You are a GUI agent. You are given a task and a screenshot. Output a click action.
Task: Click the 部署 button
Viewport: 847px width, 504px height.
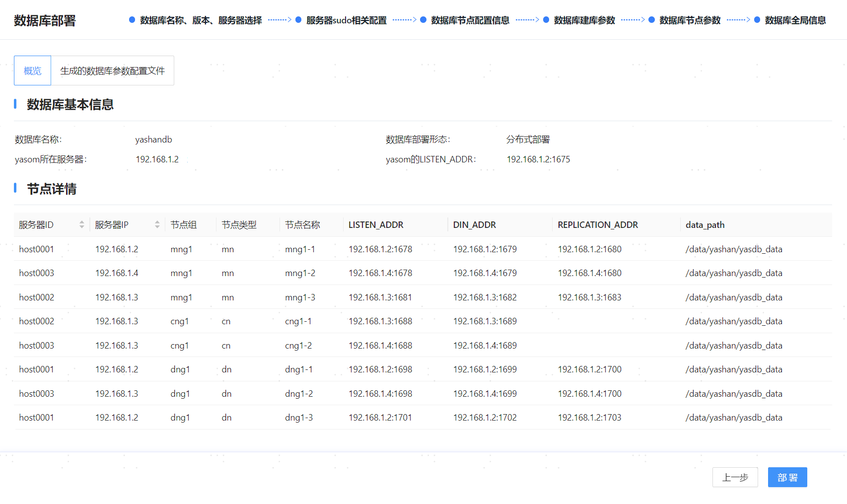pyautogui.click(x=787, y=477)
